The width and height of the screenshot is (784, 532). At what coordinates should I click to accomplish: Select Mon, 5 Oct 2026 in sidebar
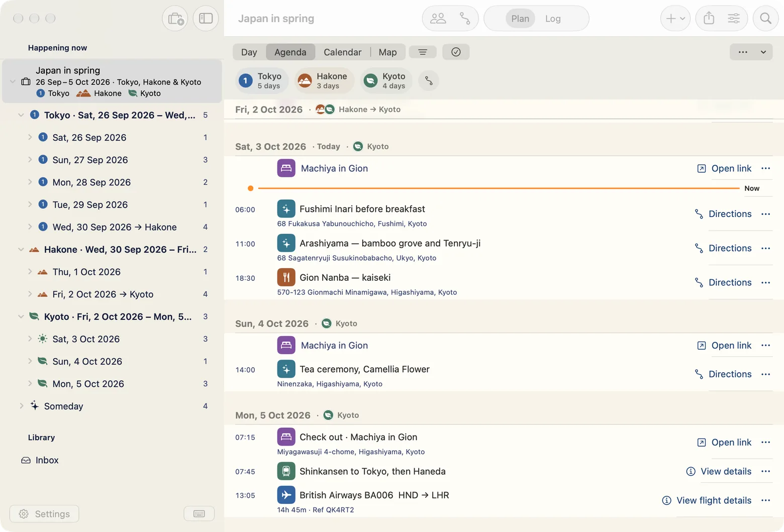pos(113,384)
